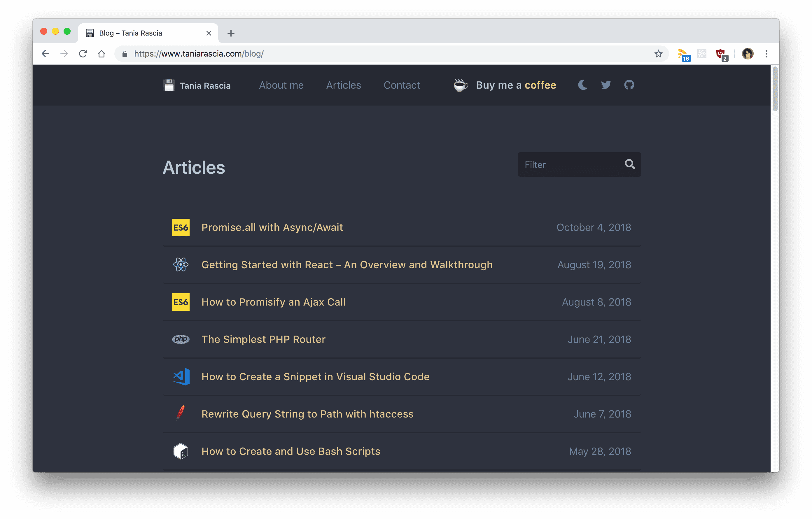Screen dimensions: 812x519
Task: Close the Blog – Tania Rascia tab
Action: [x=209, y=33]
